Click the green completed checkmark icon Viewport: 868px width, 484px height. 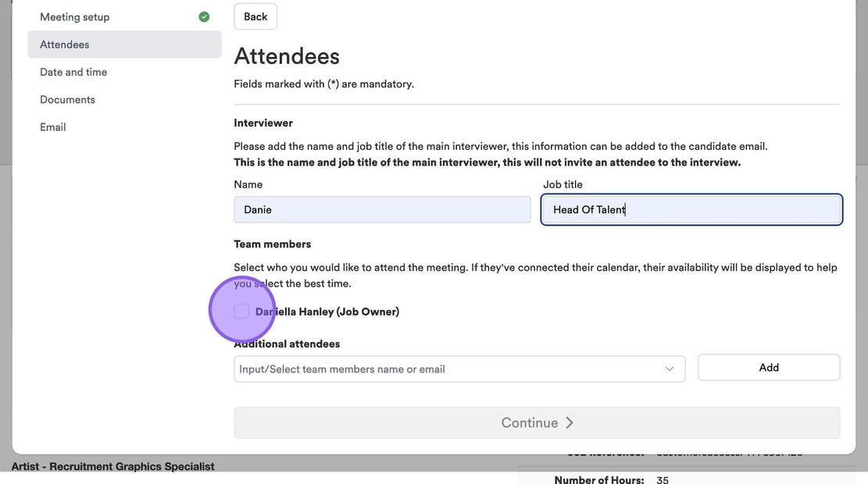click(204, 16)
